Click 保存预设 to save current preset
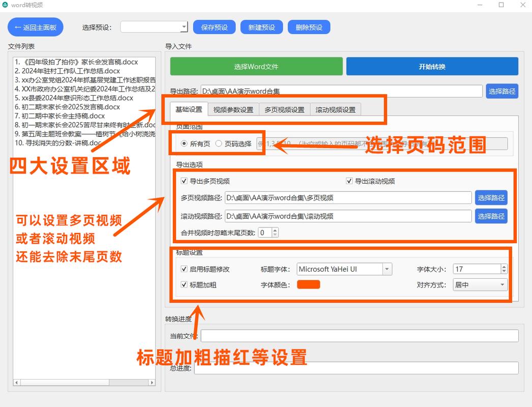 pos(214,27)
